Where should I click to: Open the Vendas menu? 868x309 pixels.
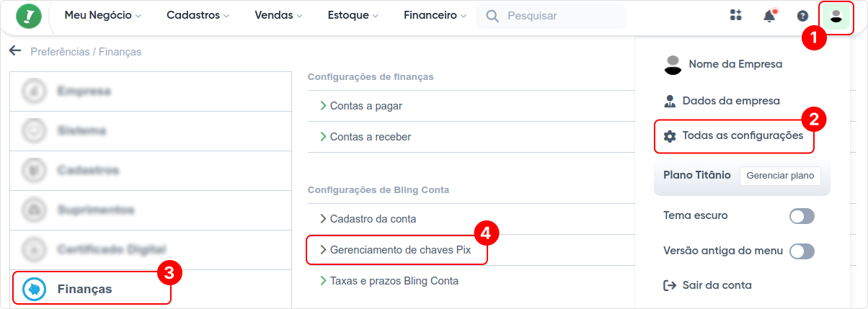tap(278, 16)
